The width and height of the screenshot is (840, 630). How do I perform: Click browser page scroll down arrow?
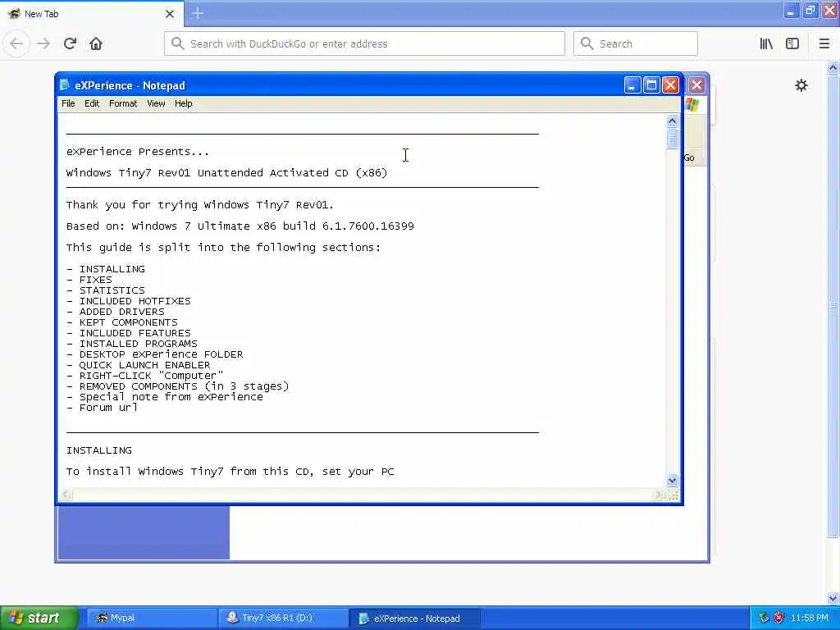pyautogui.click(x=833, y=598)
